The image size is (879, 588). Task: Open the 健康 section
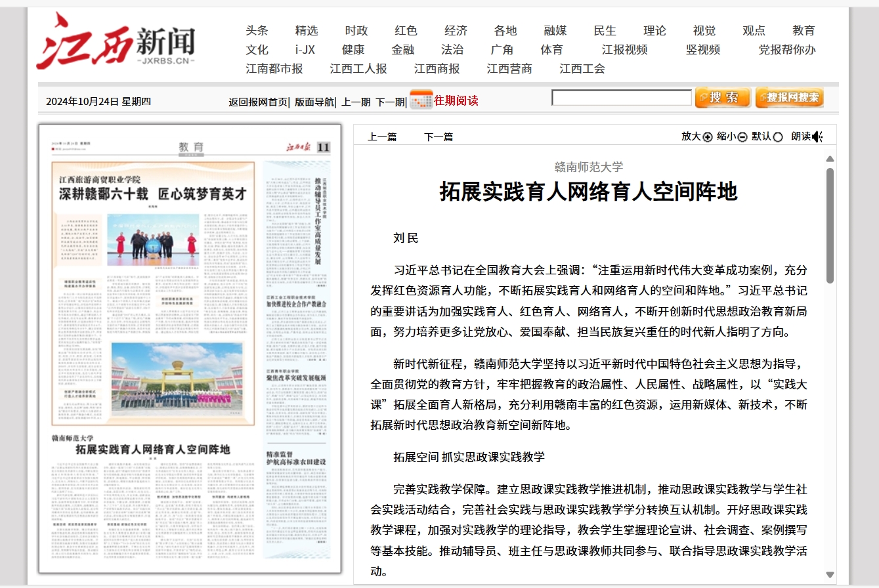point(353,49)
